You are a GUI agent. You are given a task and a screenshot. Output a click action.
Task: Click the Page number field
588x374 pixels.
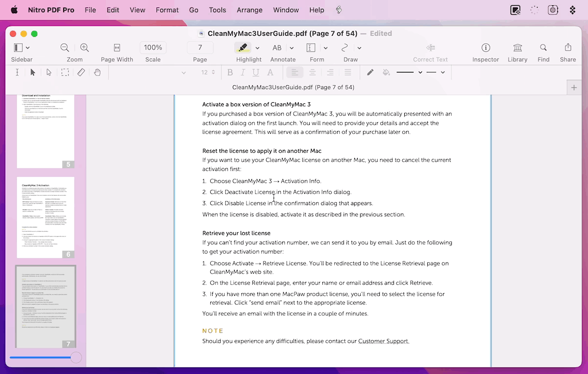click(x=200, y=47)
